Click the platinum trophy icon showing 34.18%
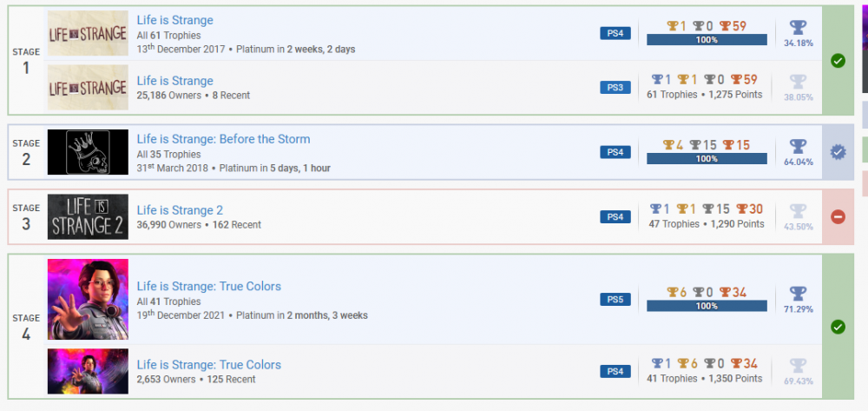The image size is (868, 411). [798, 28]
